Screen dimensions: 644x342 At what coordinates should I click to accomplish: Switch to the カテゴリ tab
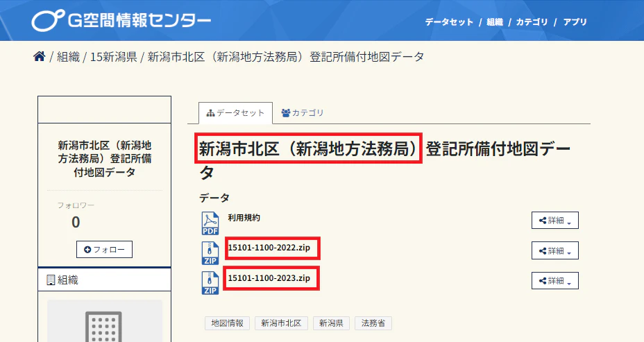[303, 113]
